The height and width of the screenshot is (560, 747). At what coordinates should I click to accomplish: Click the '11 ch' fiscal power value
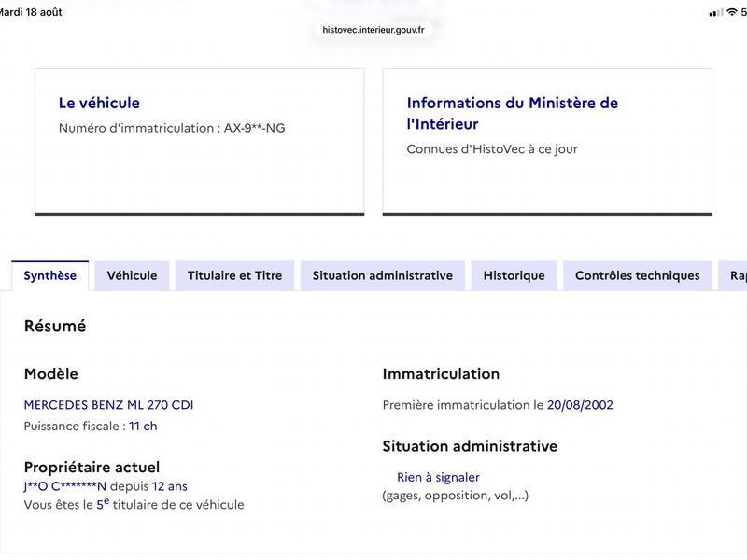point(143,427)
